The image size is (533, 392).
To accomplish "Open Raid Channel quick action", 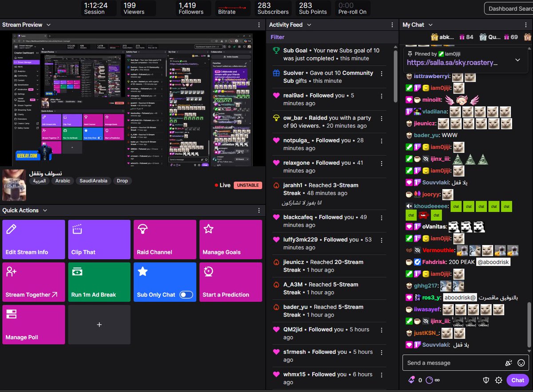I will (165, 239).
